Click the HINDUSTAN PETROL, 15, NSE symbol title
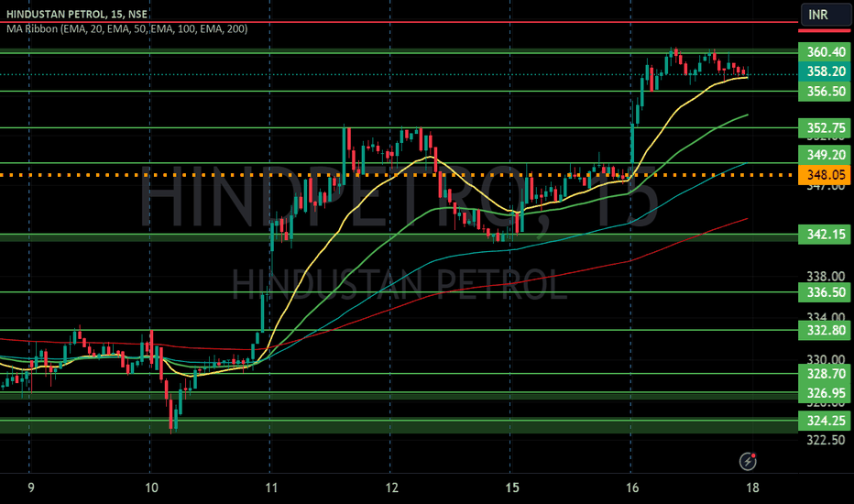 pyautogui.click(x=77, y=14)
